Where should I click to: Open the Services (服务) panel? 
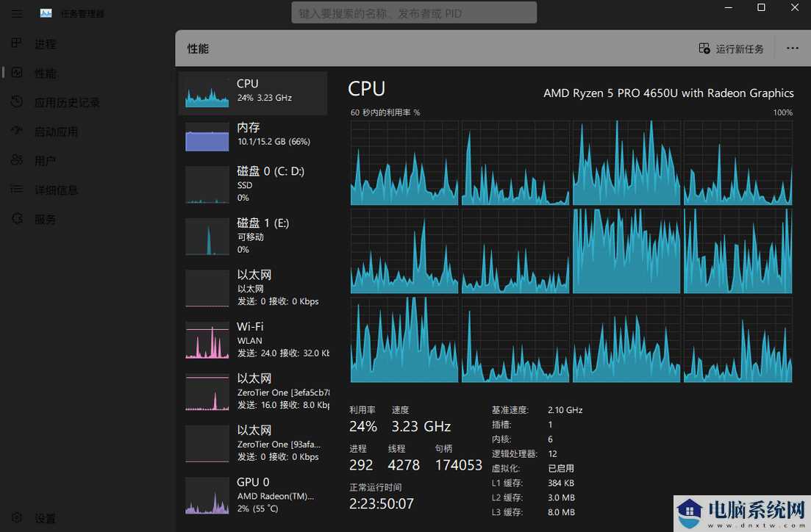pos(44,218)
